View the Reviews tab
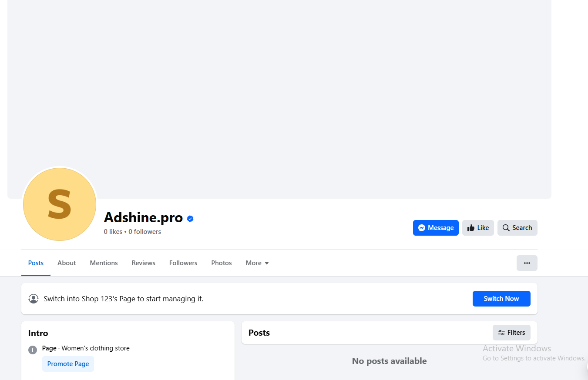The width and height of the screenshot is (588, 380). 143,263
